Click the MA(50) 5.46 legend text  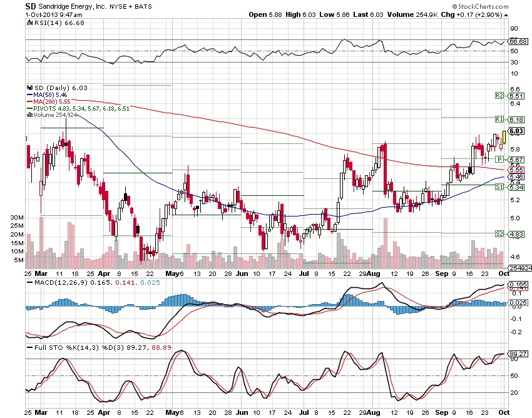click(50, 95)
